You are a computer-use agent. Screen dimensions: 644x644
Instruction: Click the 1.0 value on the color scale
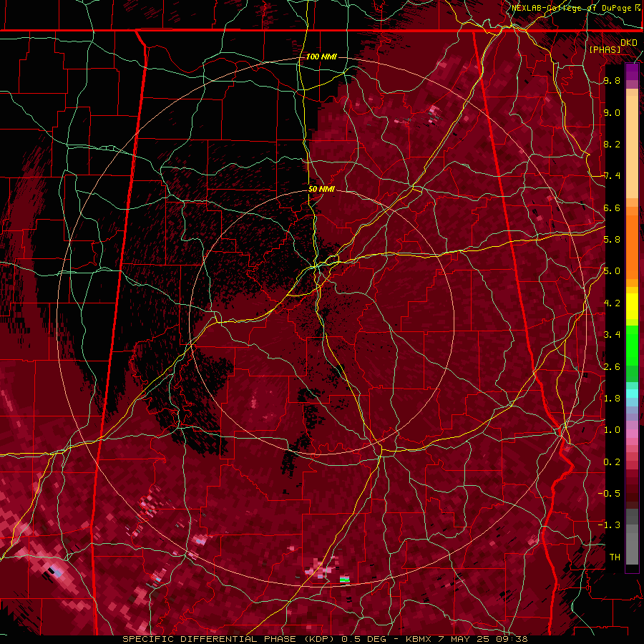(612, 430)
